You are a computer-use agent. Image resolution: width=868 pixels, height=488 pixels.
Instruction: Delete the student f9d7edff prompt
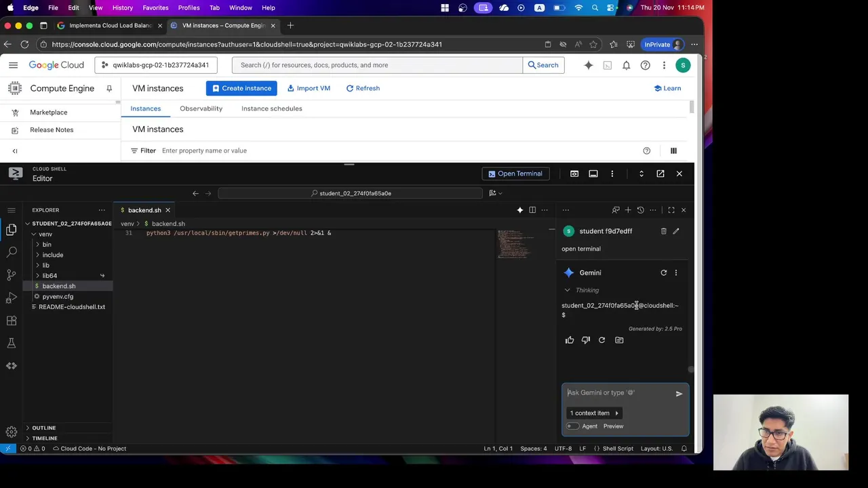pos(664,231)
